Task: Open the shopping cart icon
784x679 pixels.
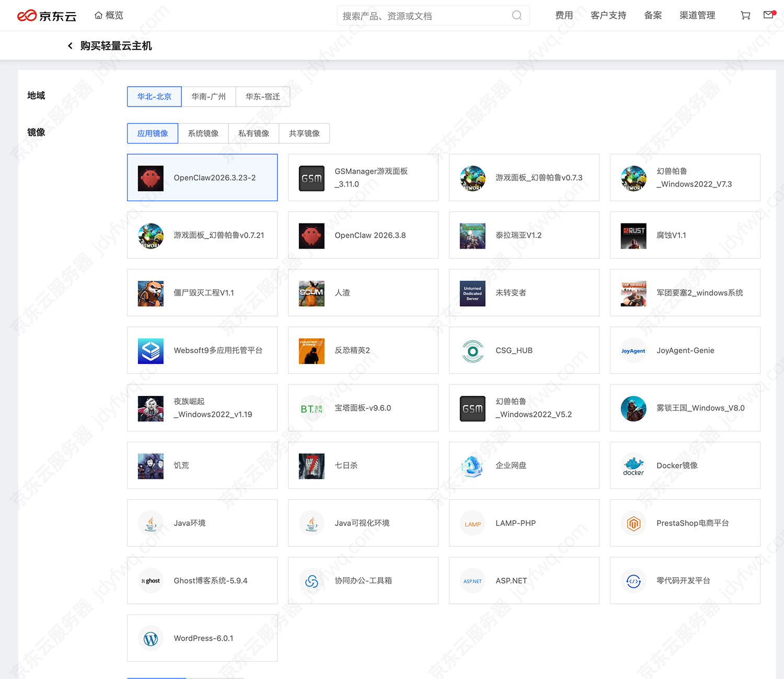Action: 745,16
